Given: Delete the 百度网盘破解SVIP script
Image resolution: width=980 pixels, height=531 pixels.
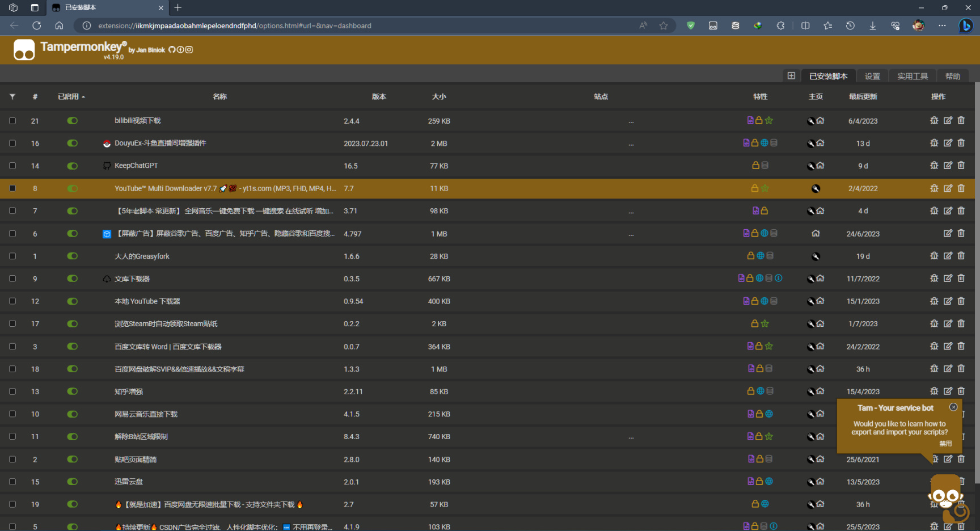Looking at the screenshot, I should 961,369.
